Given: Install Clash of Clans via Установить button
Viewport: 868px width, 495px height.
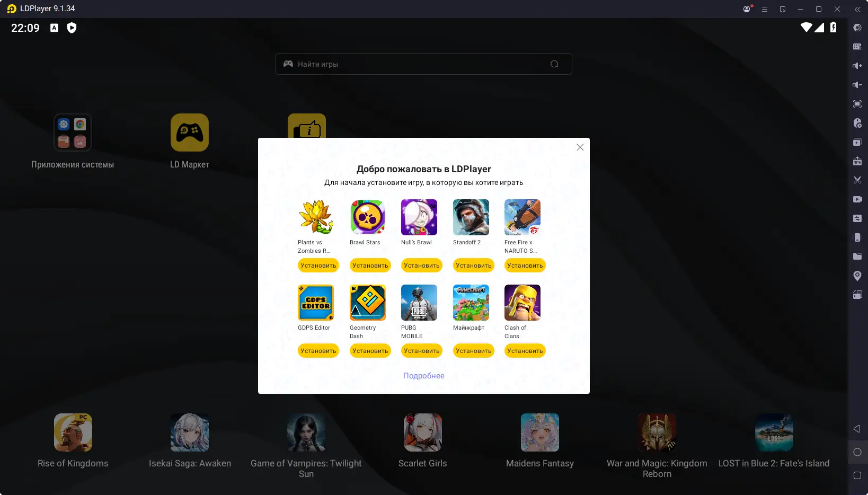Looking at the screenshot, I should pyautogui.click(x=525, y=351).
